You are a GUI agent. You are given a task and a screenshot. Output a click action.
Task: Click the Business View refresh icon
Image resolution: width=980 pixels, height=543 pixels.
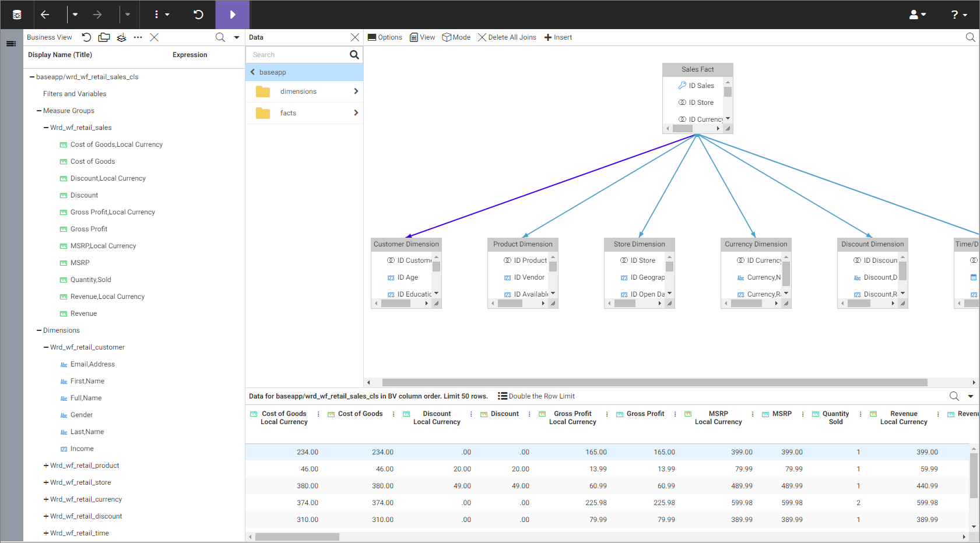pyautogui.click(x=86, y=37)
